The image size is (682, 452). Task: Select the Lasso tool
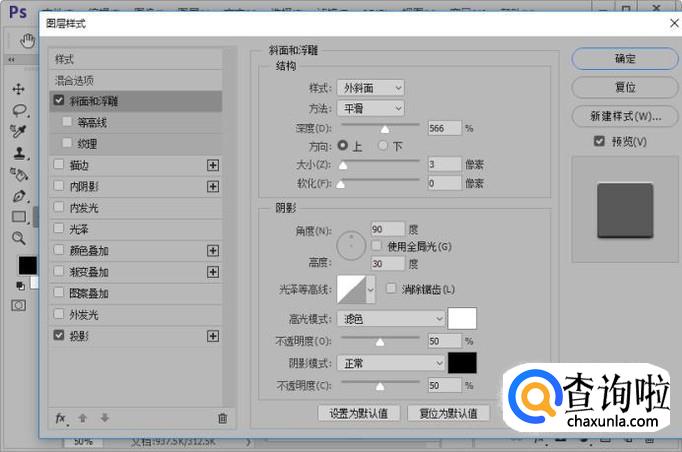pos(18,110)
